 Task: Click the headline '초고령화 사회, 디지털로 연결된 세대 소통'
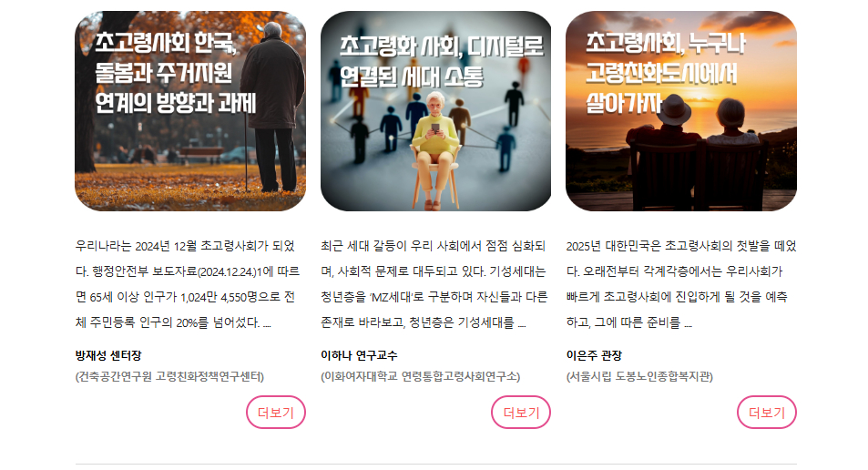point(441,61)
